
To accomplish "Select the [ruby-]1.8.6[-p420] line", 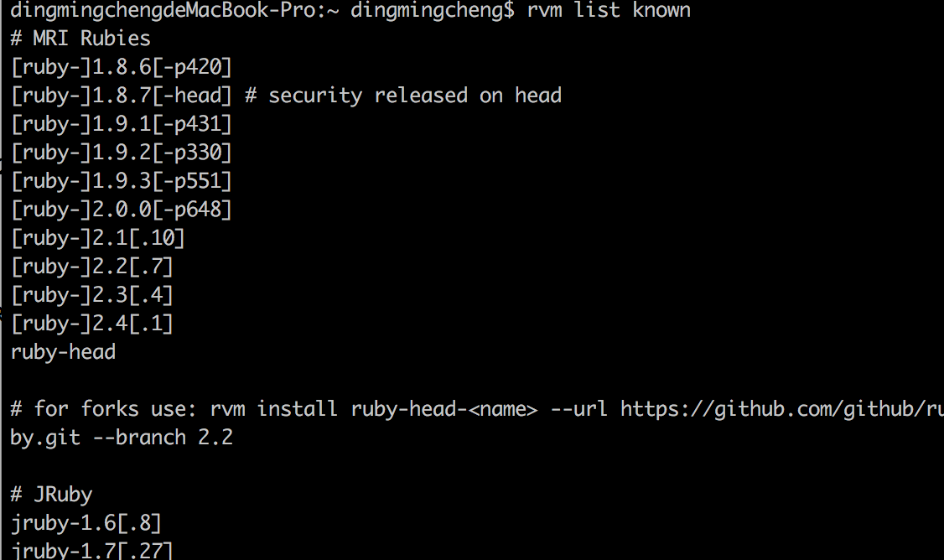I will point(122,67).
